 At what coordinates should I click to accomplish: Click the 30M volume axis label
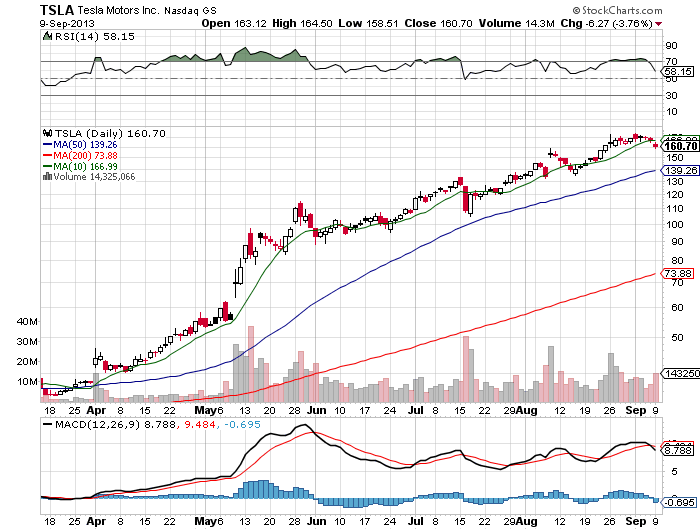point(27,342)
